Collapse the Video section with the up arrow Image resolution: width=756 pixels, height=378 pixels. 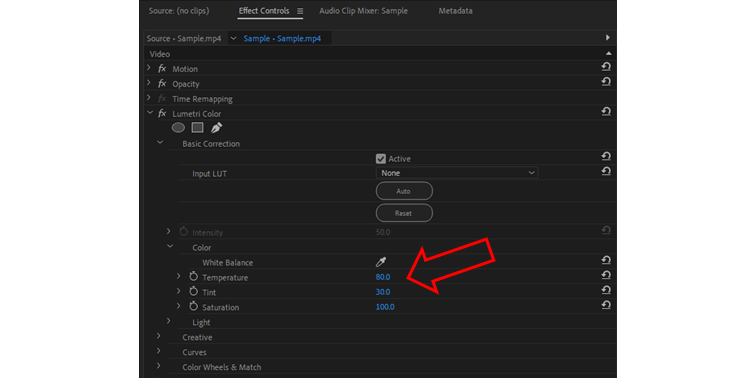(608, 53)
